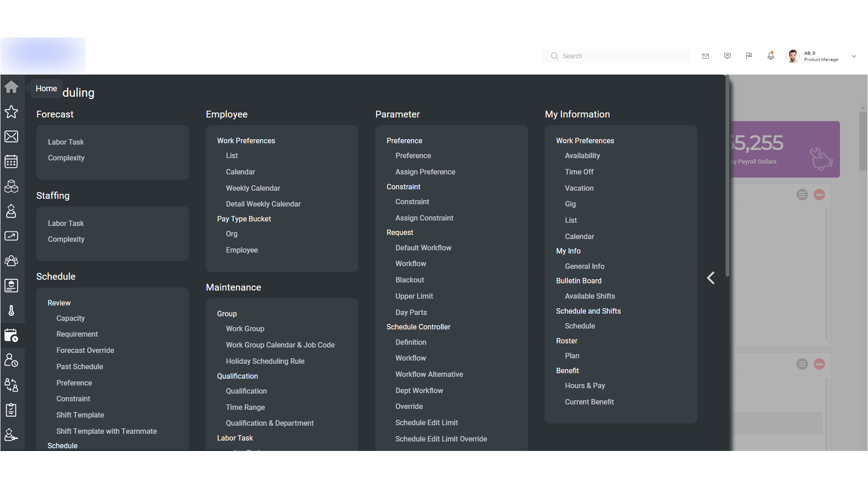This screenshot has height=488, width=868.
Task: Open the Home icon in the sidebar
Action: [x=11, y=87]
